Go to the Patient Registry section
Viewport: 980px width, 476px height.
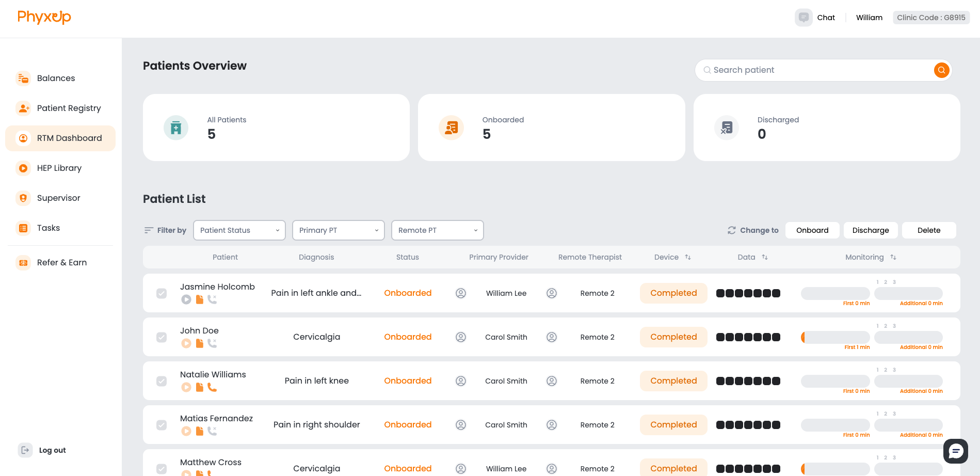coord(69,108)
